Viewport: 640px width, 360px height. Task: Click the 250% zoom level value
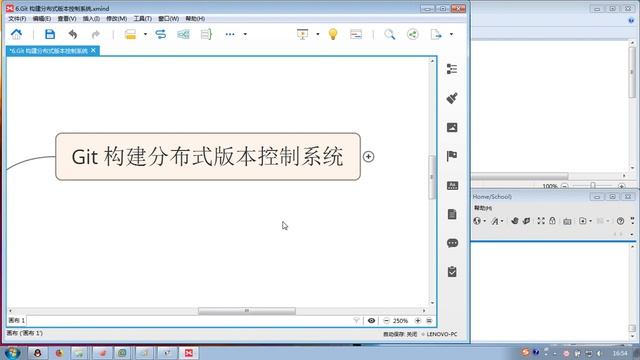tap(400, 321)
